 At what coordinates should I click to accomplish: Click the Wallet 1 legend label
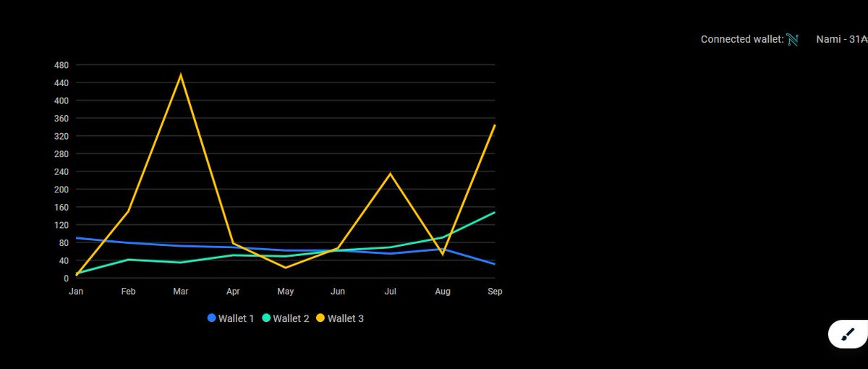coord(236,318)
